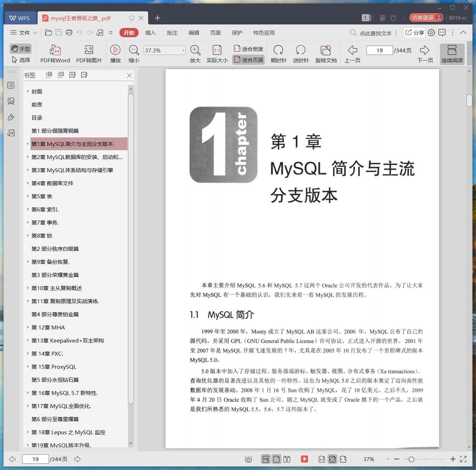Toggle eye protection mode icon

(x=248, y=459)
